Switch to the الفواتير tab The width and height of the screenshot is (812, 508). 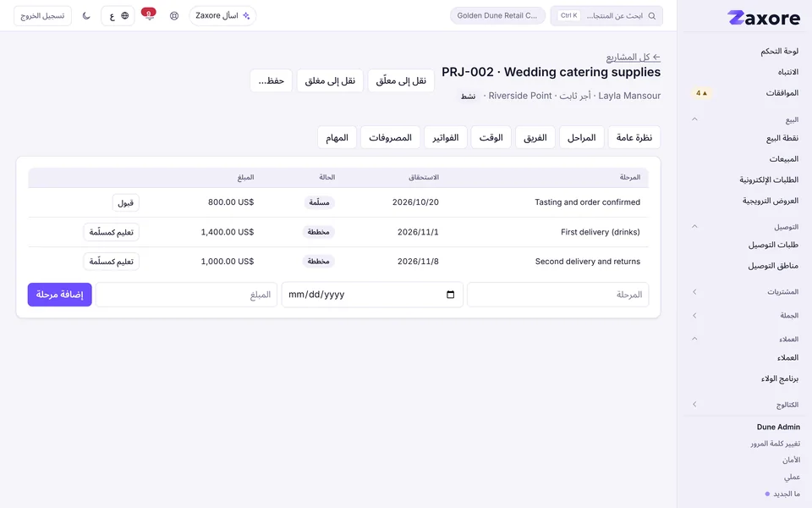tap(446, 137)
